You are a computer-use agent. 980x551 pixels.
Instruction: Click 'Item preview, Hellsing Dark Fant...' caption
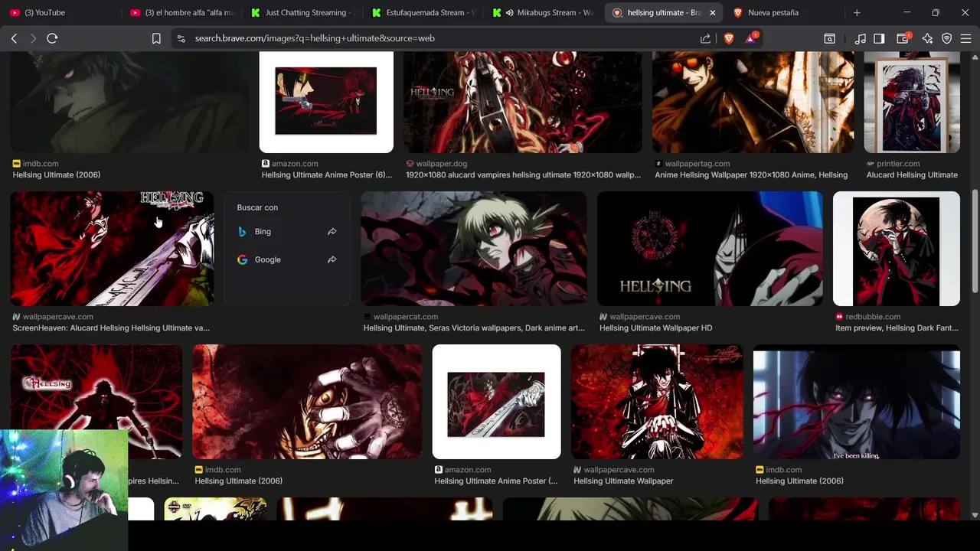(x=897, y=328)
